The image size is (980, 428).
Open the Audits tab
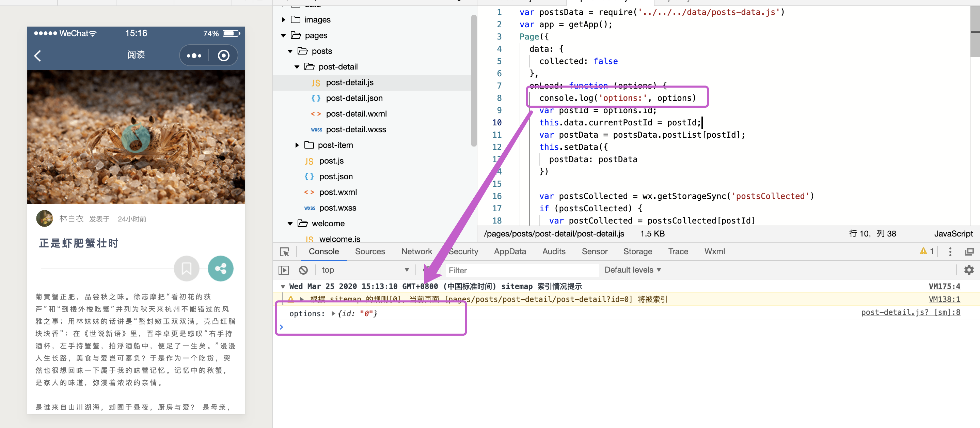pyautogui.click(x=554, y=251)
